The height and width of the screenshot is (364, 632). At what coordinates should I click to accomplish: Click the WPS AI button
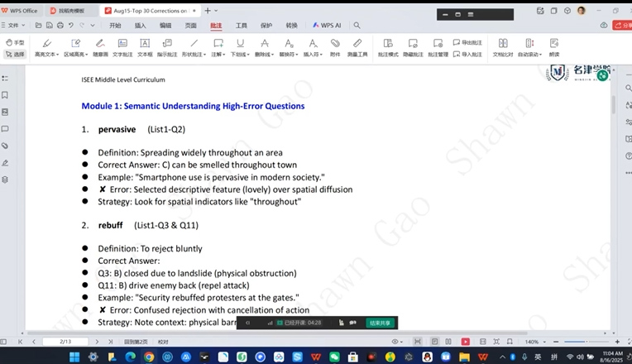pyautogui.click(x=328, y=26)
